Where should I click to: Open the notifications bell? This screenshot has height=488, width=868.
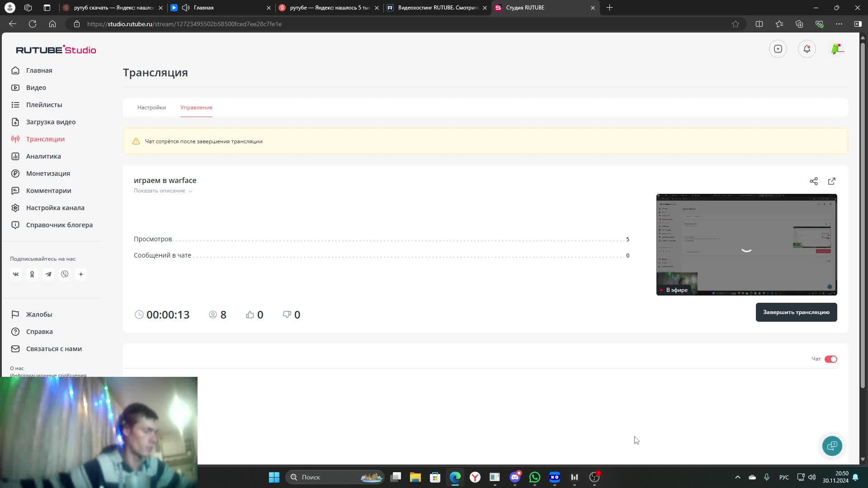[x=807, y=49]
